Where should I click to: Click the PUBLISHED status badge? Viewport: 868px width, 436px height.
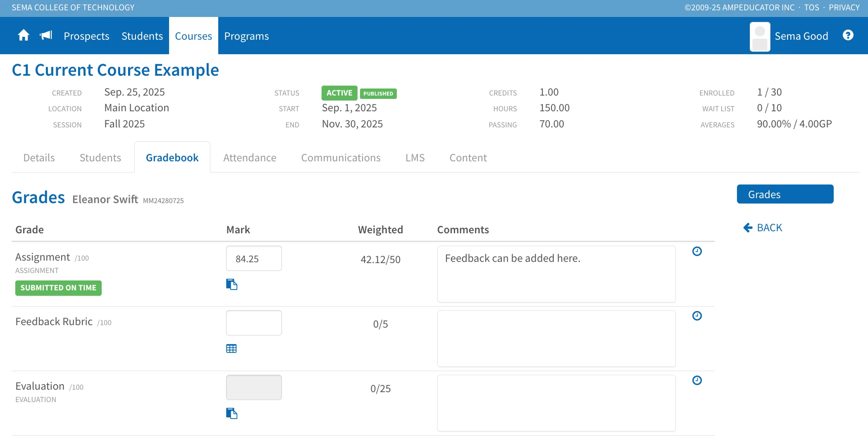pyautogui.click(x=378, y=94)
